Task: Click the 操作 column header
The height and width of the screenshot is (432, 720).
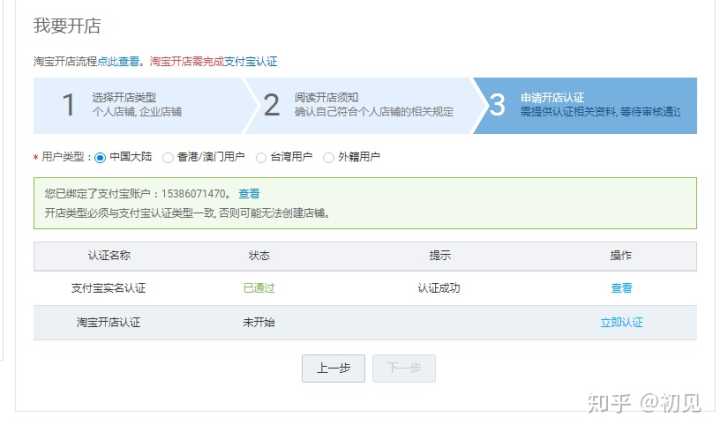Action: [x=621, y=255]
